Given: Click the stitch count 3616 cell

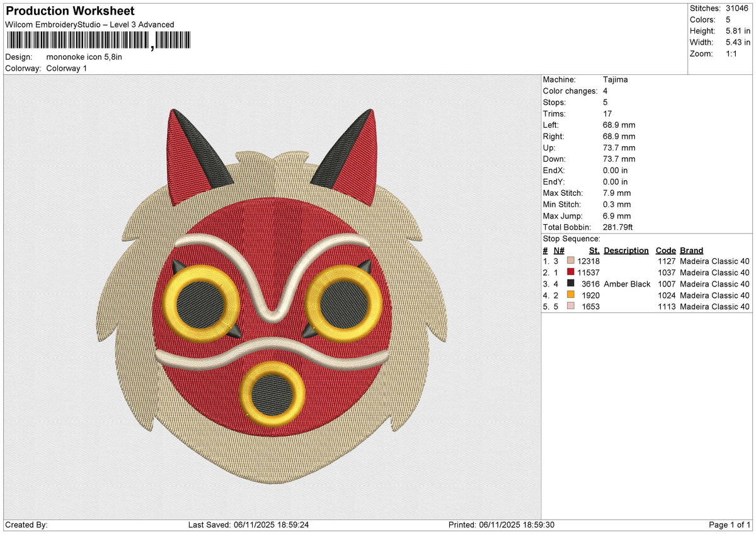Looking at the screenshot, I should (591, 284).
